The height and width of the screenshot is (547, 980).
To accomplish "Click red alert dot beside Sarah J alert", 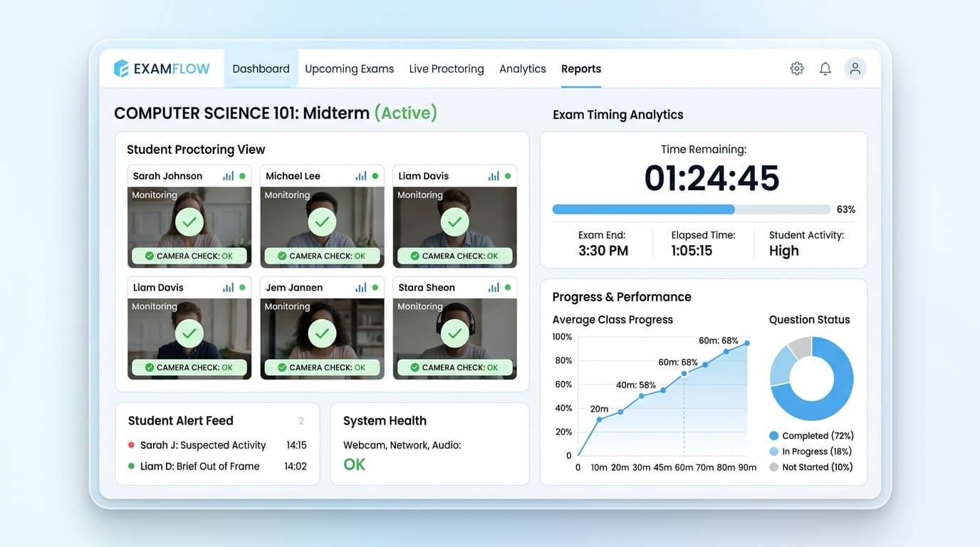I will tap(131, 445).
